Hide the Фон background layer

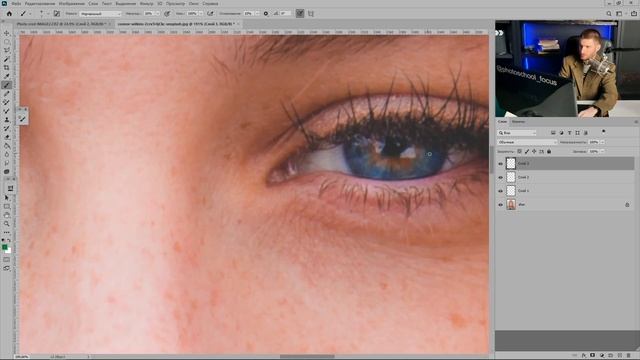point(500,204)
